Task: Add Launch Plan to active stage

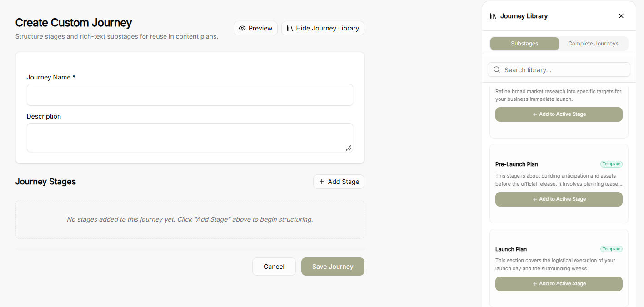Action: (559, 284)
